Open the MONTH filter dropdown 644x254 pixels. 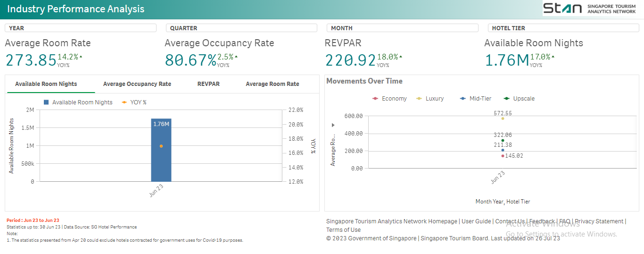402,28
